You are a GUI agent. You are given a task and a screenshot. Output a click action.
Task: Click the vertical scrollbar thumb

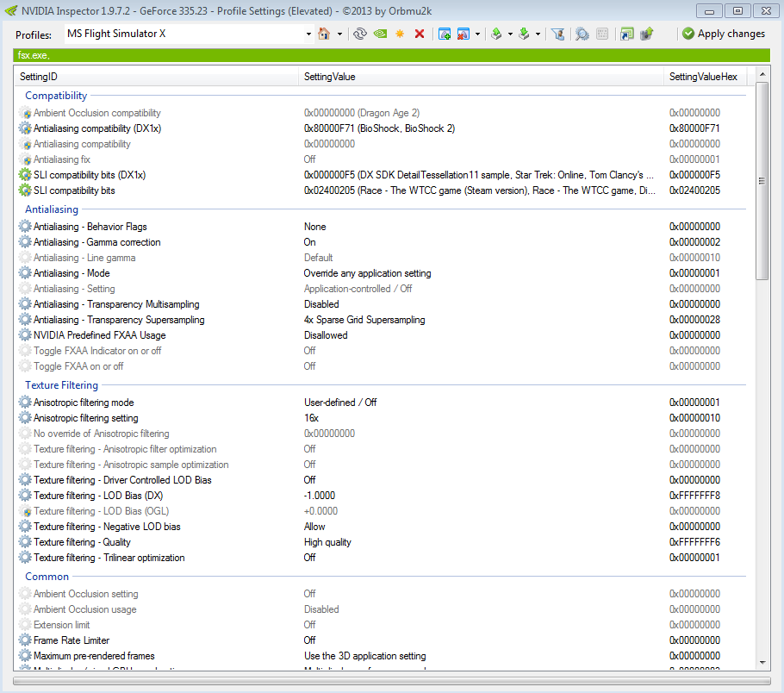coord(762,181)
